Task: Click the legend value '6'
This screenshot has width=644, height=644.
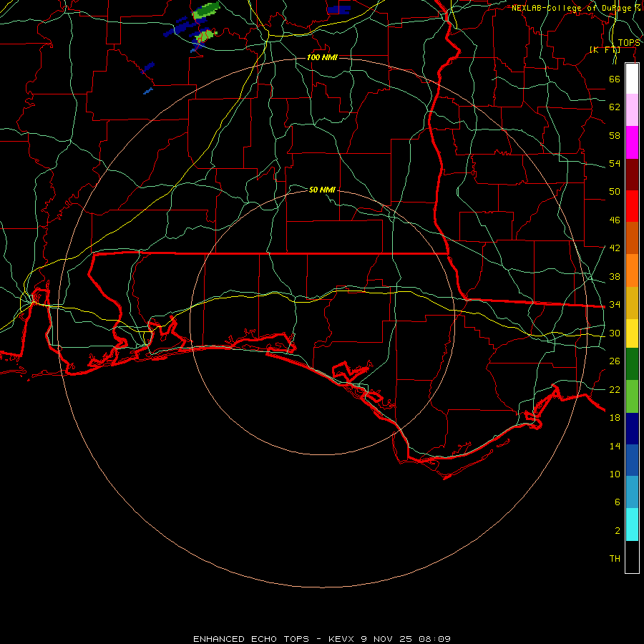Action: pyautogui.click(x=618, y=502)
